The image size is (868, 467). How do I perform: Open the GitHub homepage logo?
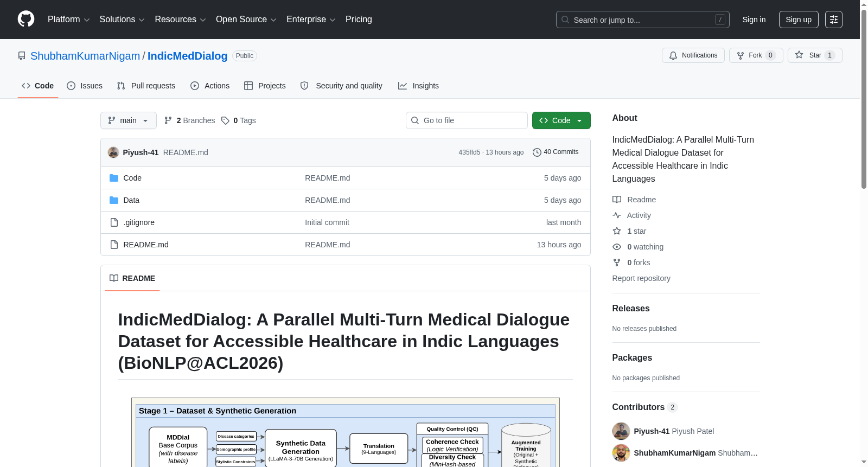pyautogui.click(x=26, y=19)
